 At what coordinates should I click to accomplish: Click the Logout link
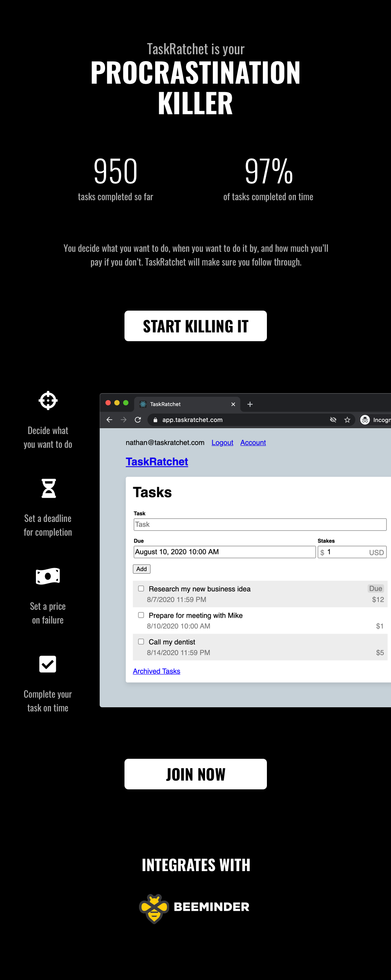point(222,442)
